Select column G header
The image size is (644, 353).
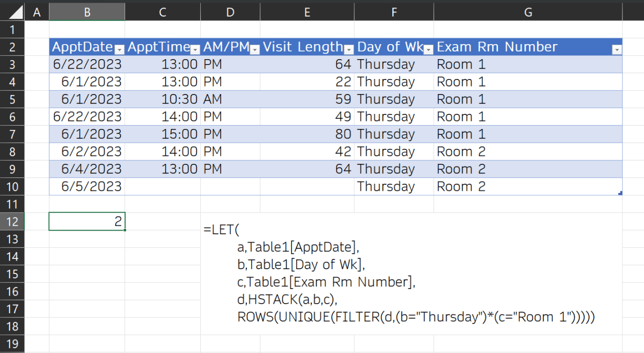pyautogui.click(x=528, y=12)
